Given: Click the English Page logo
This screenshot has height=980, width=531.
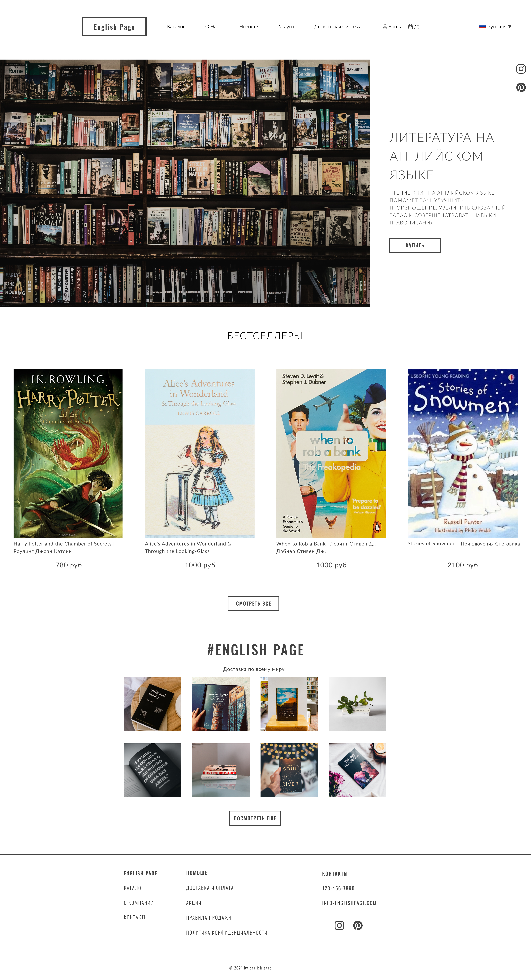Looking at the screenshot, I should tap(114, 27).
